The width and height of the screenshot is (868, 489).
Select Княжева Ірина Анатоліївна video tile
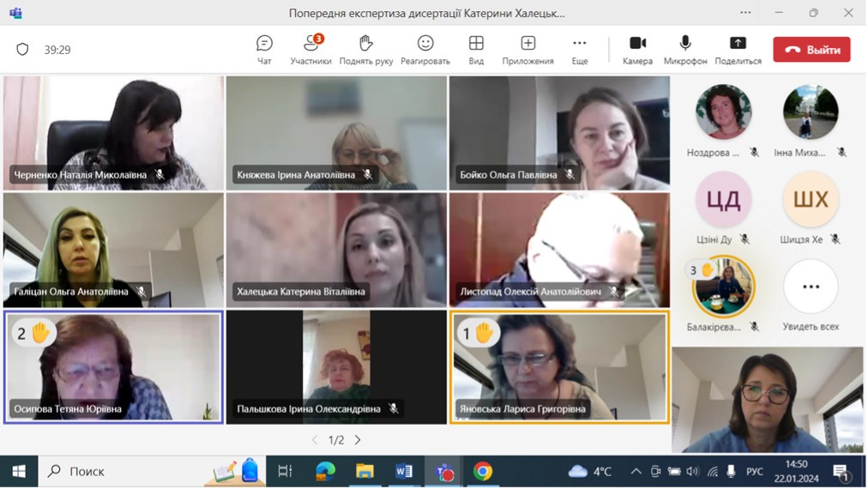click(336, 133)
